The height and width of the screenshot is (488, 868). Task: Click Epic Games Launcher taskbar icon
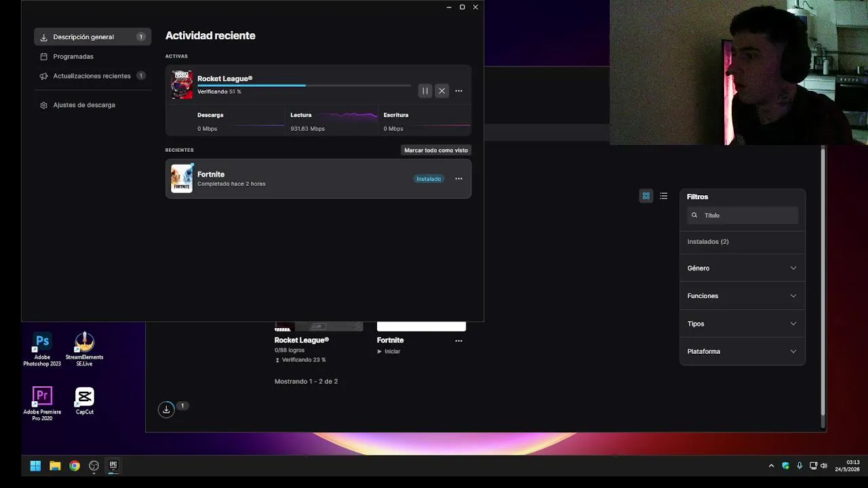pyautogui.click(x=113, y=466)
